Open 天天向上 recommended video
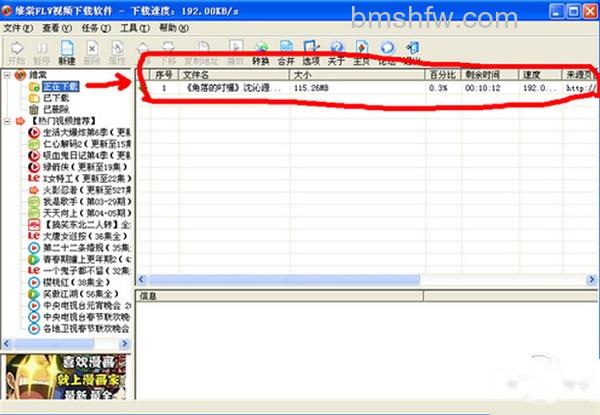Screen dimensions: 600x415 pos(87,213)
